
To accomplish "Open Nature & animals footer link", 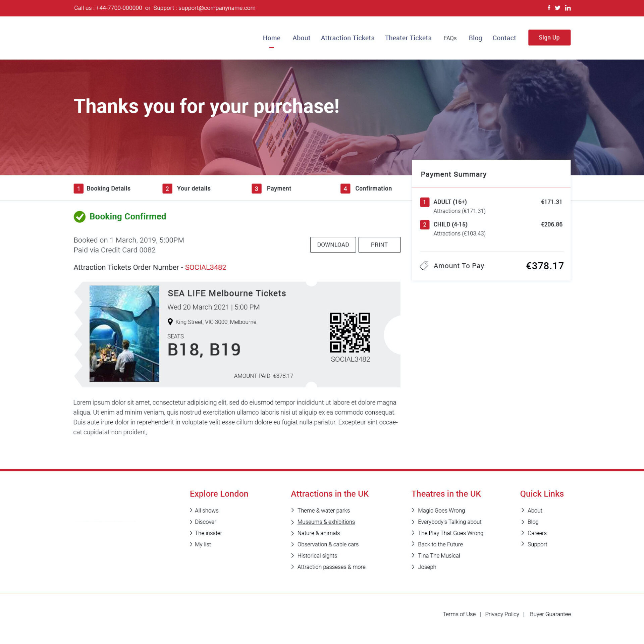I will pos(318,533).
